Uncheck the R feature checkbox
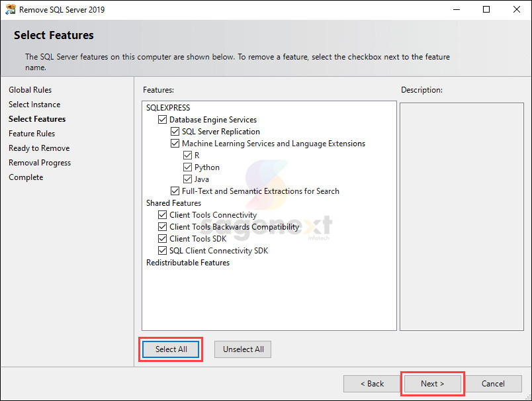The image size is (532, 401). pos(187,155)
